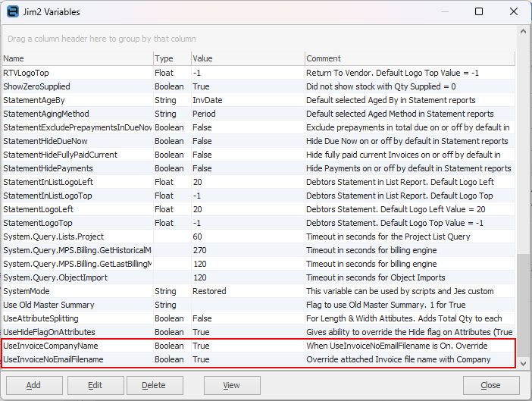This screenshot has width=532, height=401.
Task: Select the UseInvoiceNoEmailFilename variable
Action: (x=258, y=359)
